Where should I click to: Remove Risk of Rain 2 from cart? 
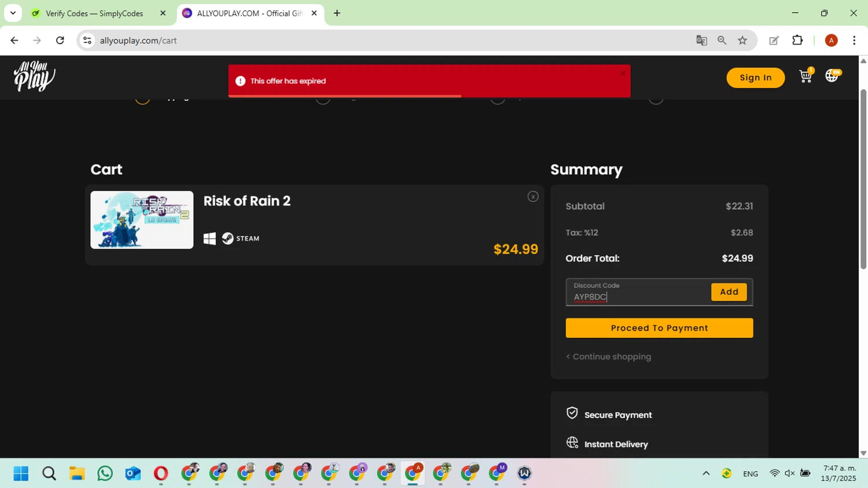click(533, 197)
